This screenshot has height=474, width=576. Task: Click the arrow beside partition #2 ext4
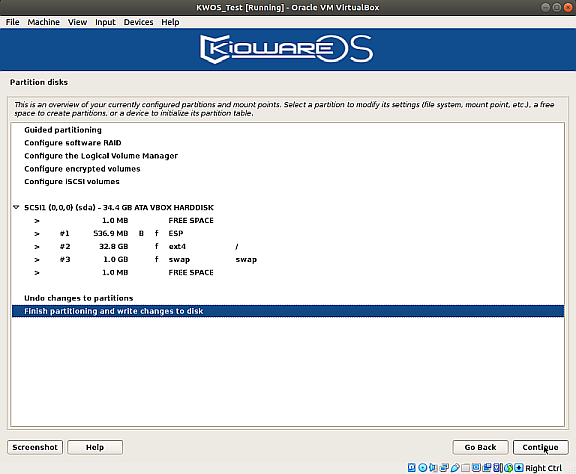(x=37, y=247)
